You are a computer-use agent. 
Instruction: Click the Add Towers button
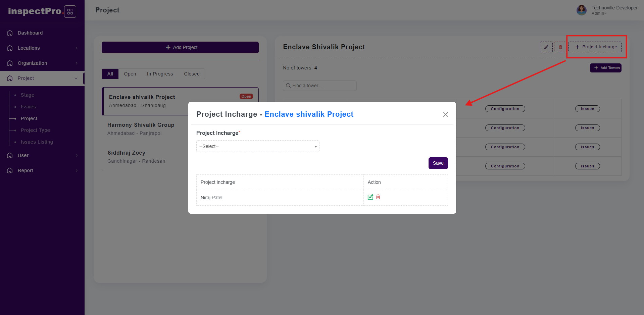tap(606, 68)
